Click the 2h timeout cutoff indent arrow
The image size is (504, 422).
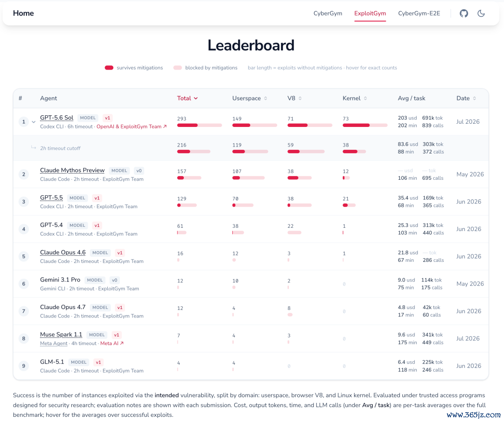tap(34, 148)
